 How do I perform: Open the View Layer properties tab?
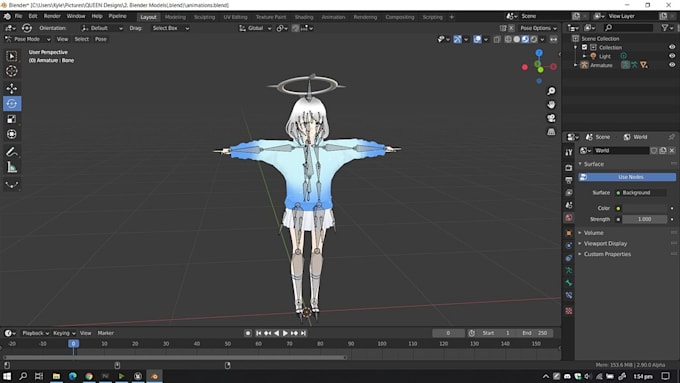pyautogui.click(x=569, y=193)
